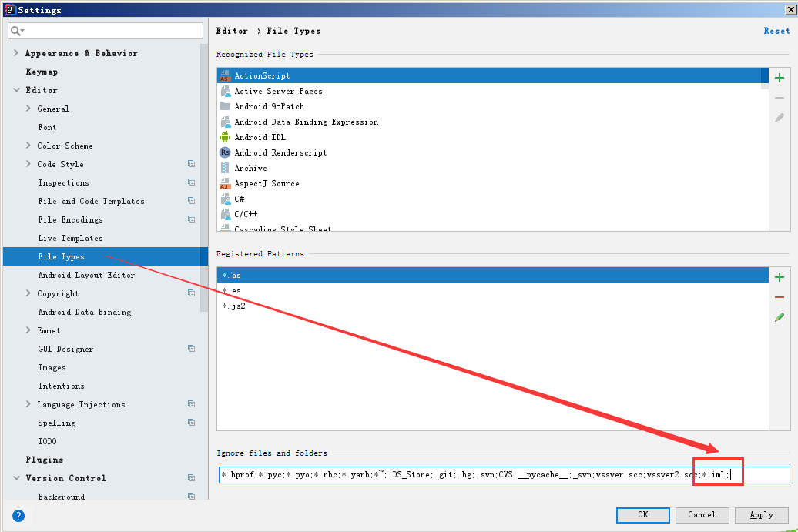
Task: Open the Live Templates settings page
Action: [70, 238]
